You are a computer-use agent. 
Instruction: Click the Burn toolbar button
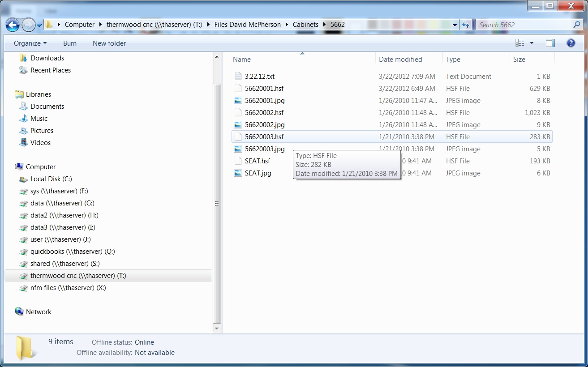tap(70, 43)
